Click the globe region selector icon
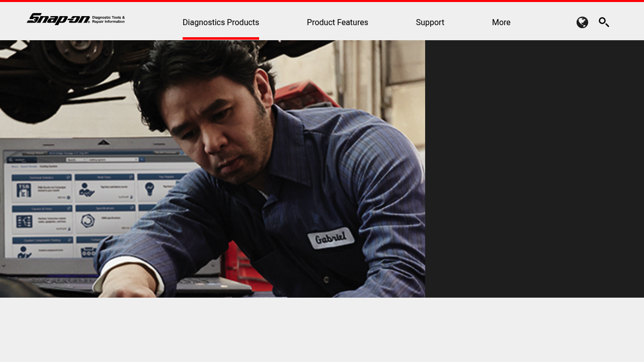The image size is (644, 362). tap(582, 22)
